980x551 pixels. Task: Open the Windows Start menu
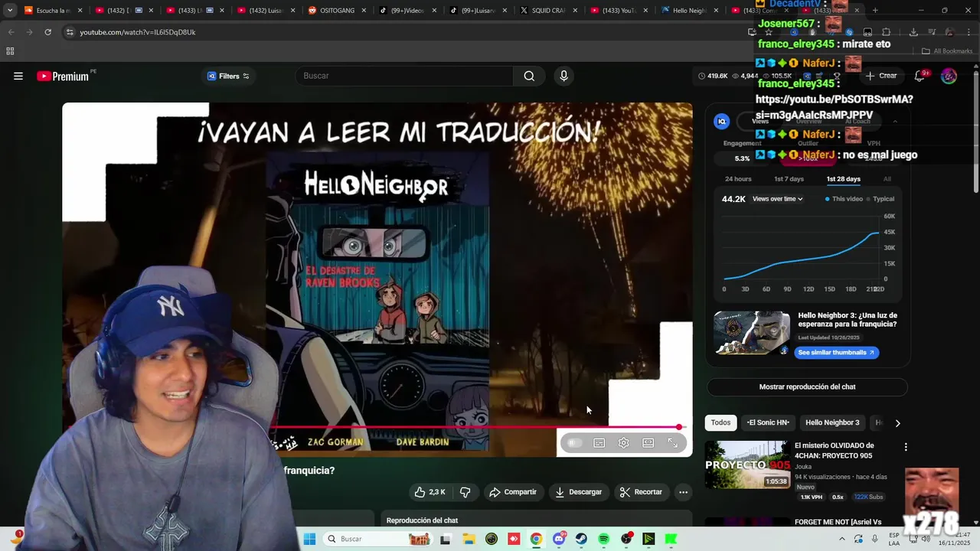(x=309, y=539)
